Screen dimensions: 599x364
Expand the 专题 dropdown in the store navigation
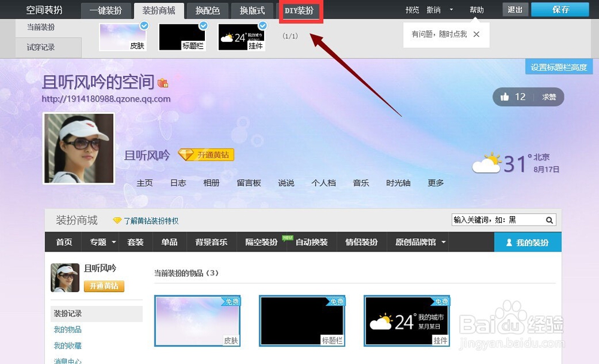click(114, 242)
